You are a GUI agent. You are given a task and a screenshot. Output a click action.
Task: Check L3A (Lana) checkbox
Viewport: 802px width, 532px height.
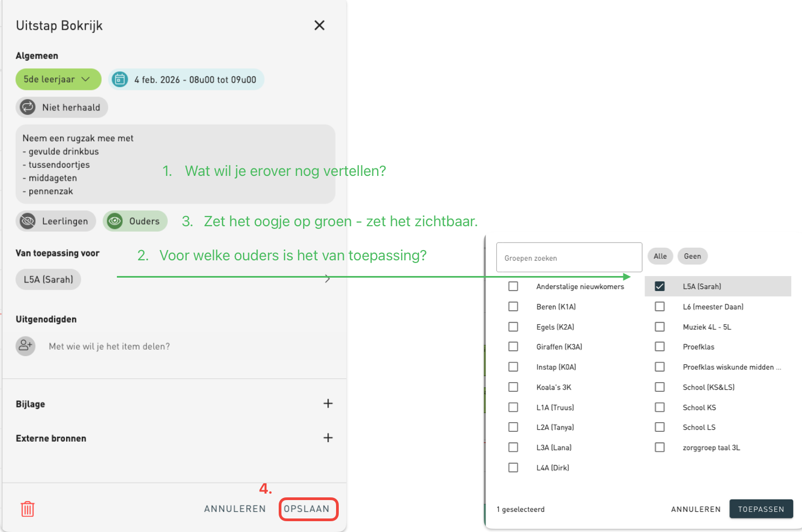click(514, 447)
